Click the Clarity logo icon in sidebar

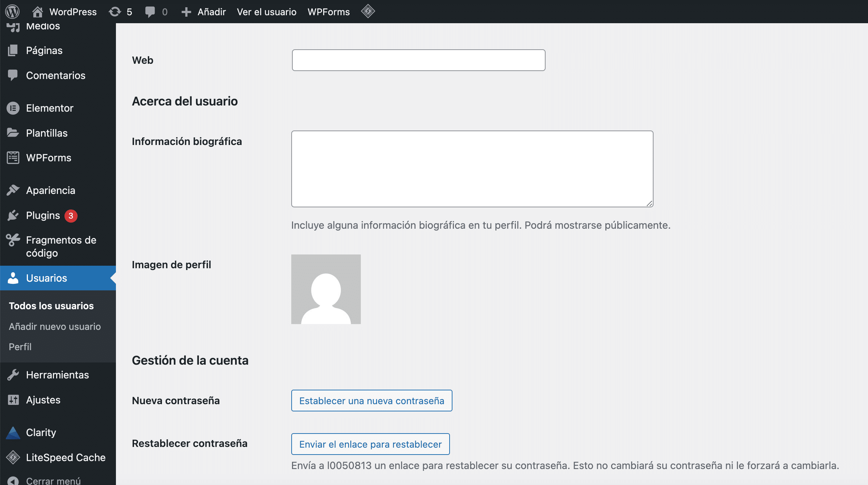(13, 432)
